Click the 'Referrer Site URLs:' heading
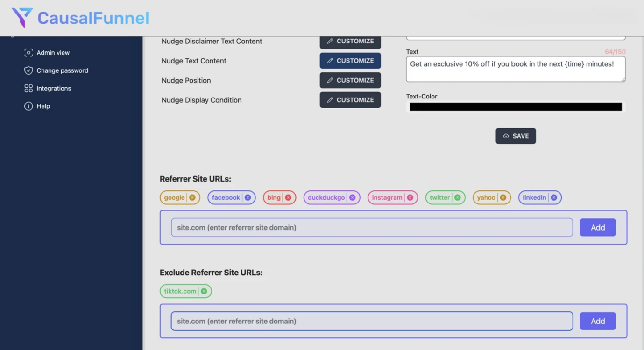 pos(195,179)
